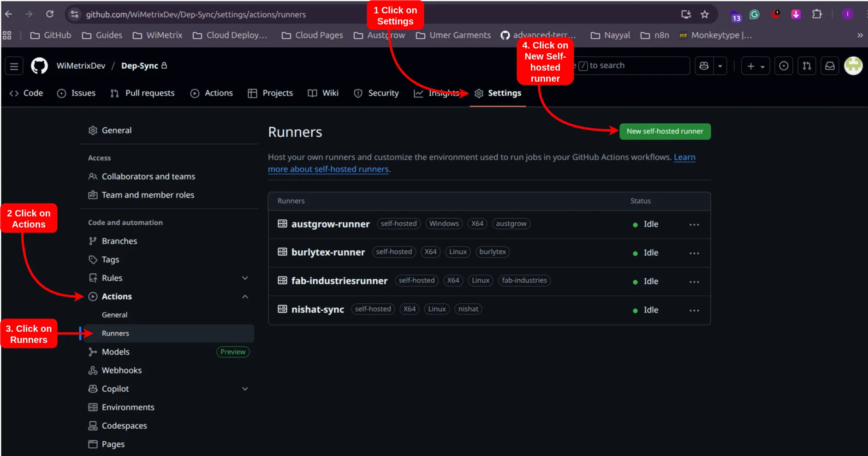Switch to the Security tab
Viewport: 868px width, 456px height.
[x=383, y=93]
